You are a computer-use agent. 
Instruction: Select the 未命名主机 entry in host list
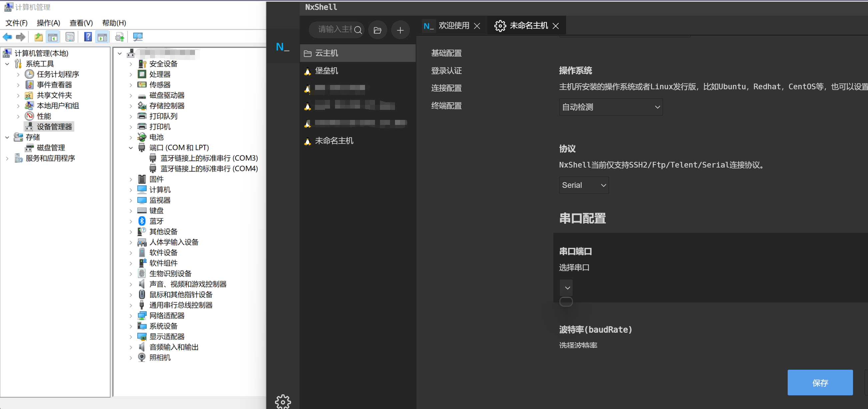[x=334, y=141]
